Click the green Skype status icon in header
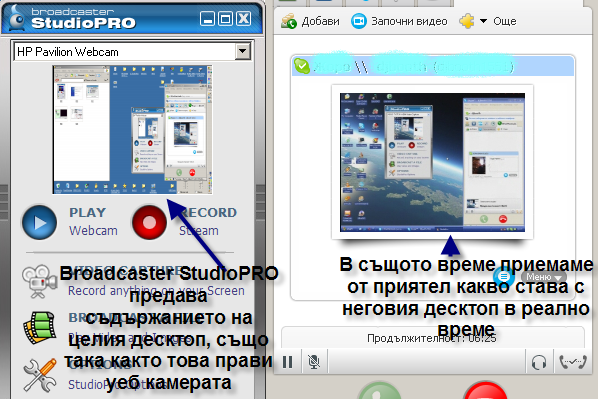 click(302, 66)
